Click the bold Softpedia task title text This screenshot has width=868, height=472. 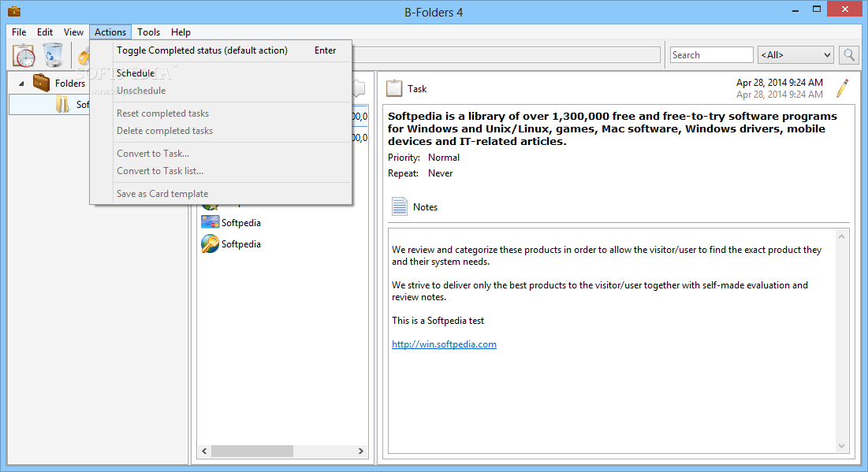click(x=613, y=129)
